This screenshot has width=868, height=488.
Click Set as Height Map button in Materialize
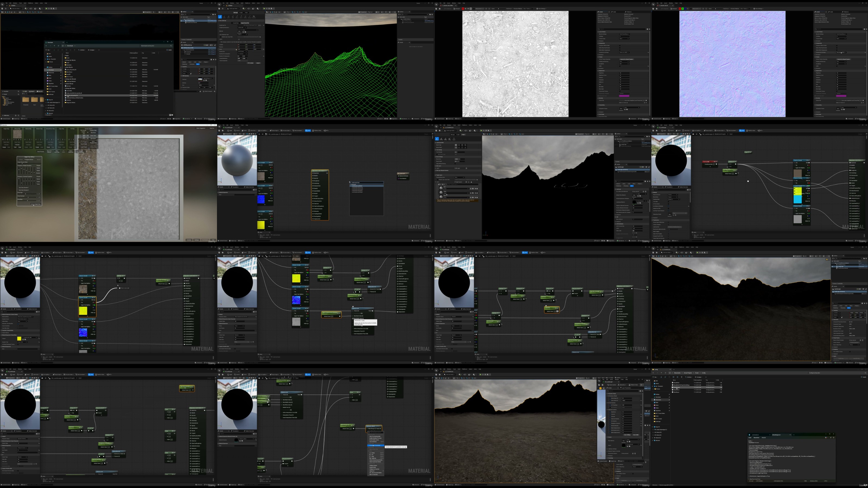(36, 204)
